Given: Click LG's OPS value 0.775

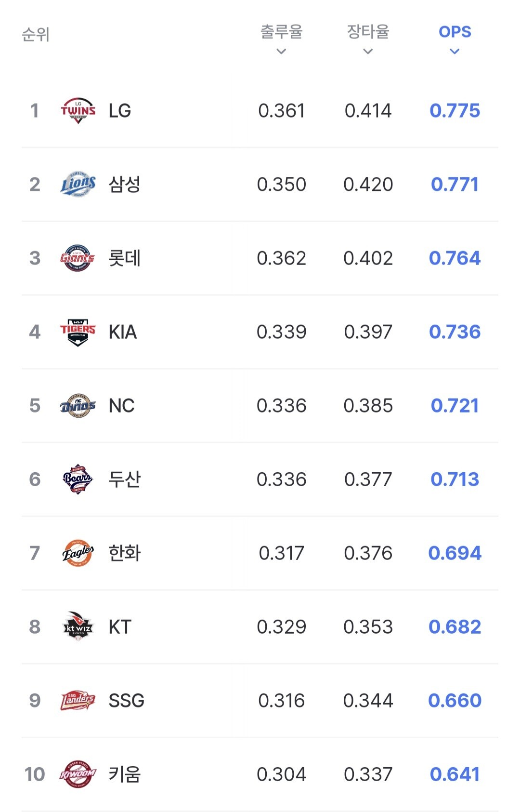Looking at the screenshot, I should click(x=455, y=111).
